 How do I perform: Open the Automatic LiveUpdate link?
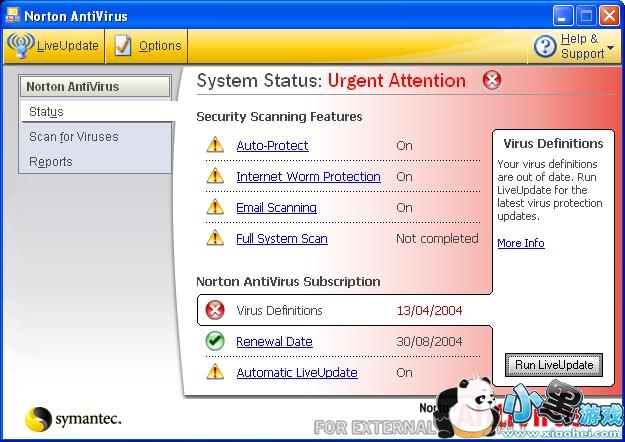click(297, 373)
